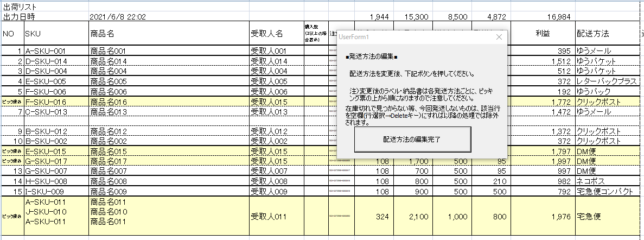Viewport: 644px width, 240px height.
Task: Click the 商品名 column header
Action: click(102, 34)
